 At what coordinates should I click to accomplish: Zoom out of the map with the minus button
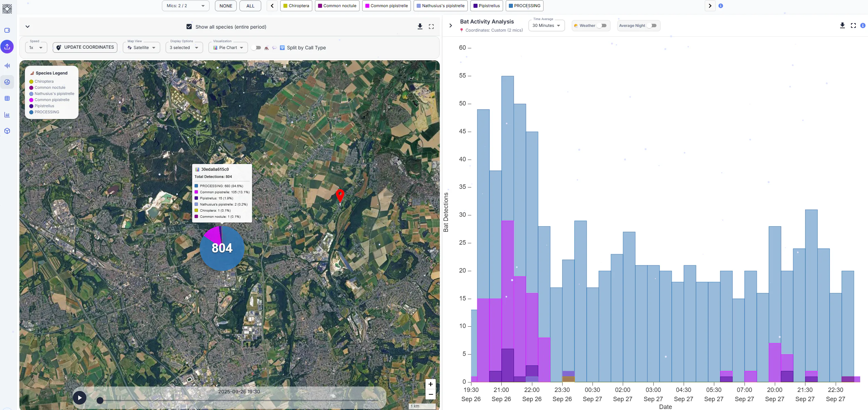click(431, 394)
